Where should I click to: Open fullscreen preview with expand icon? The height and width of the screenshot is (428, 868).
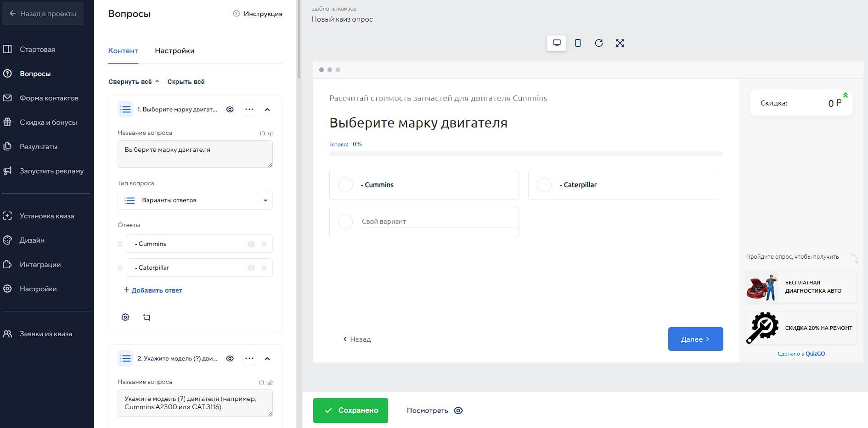click(620, 43)
